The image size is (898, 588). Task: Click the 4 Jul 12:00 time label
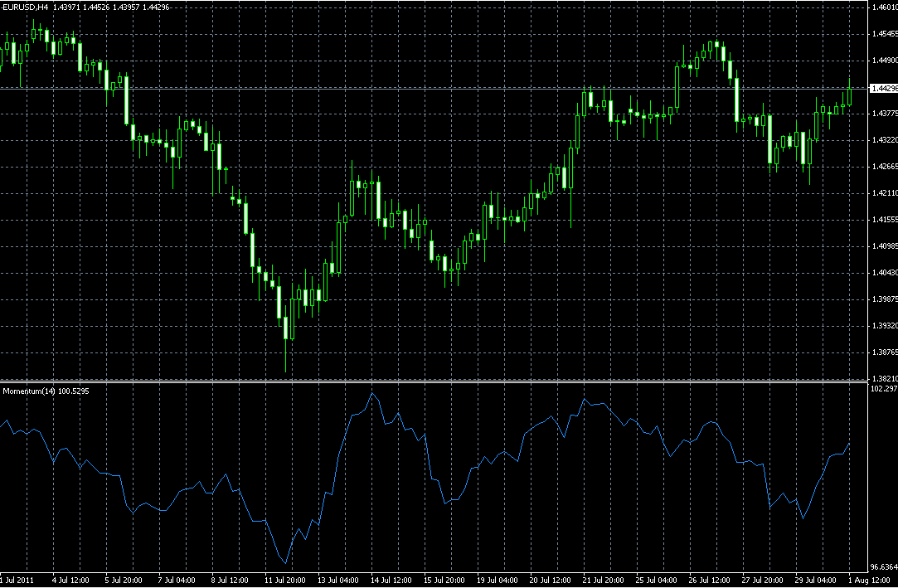[x=71, y=580]
